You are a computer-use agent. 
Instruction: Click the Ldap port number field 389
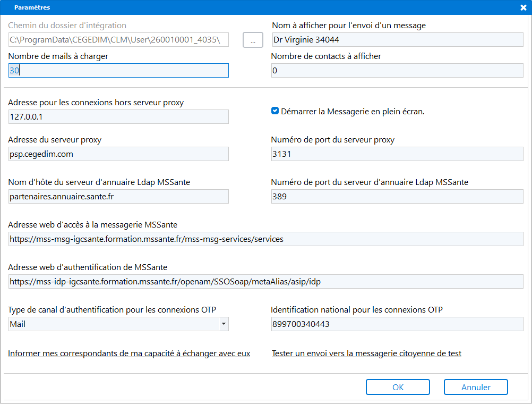(397, 196)
